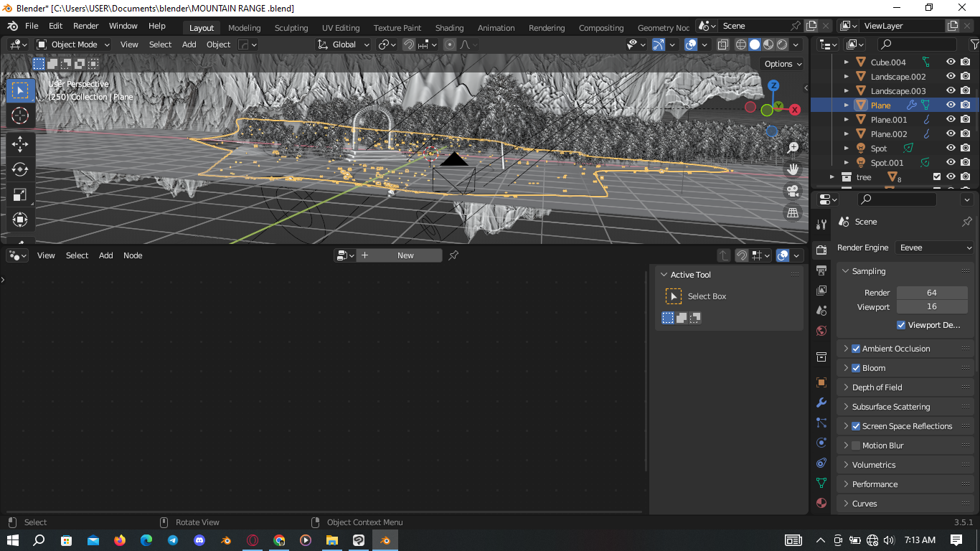Screen dimensions: 980x551
Task: Open the Global transform orientation dropdown
Action: [x=344, y=44]
